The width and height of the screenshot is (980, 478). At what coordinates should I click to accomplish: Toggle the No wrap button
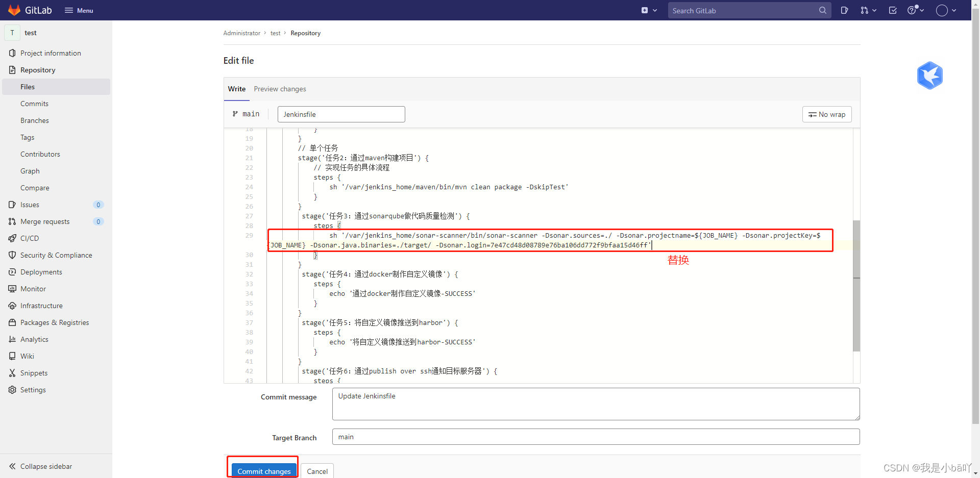click(827, 114)
